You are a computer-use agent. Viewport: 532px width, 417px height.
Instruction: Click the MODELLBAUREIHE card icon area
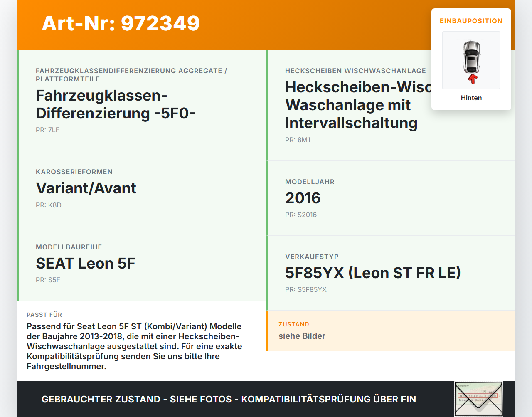tap(69, 247)
